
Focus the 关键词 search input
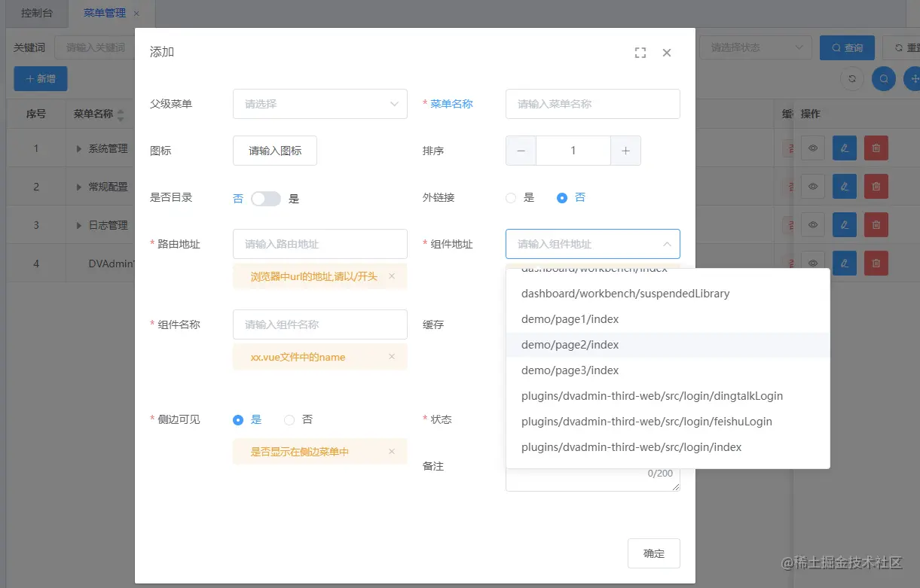(95, 47)
